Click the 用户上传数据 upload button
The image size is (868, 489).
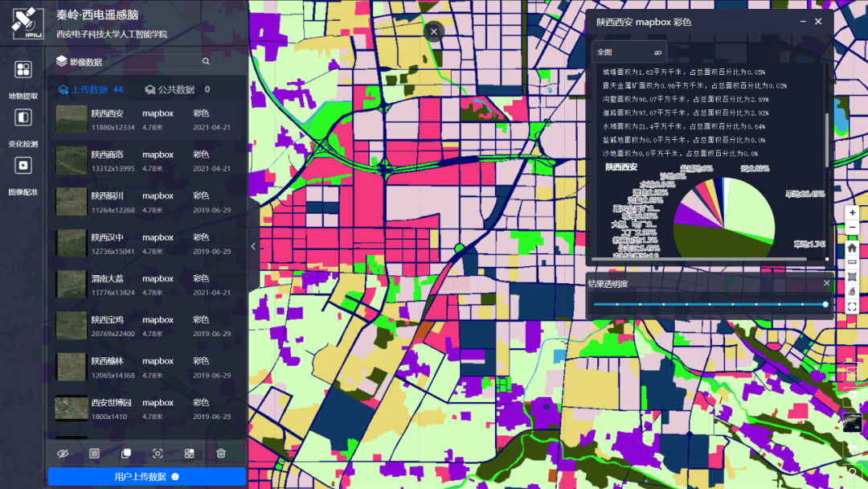pos(146,476)
